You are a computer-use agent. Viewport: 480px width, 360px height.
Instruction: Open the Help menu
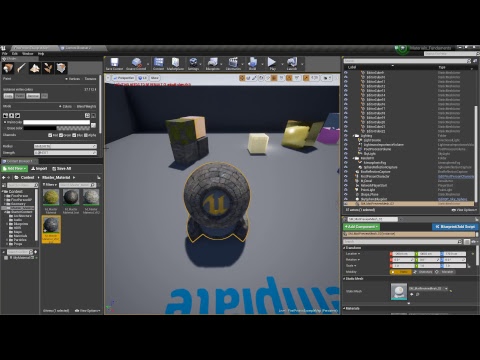coord(41,54)
